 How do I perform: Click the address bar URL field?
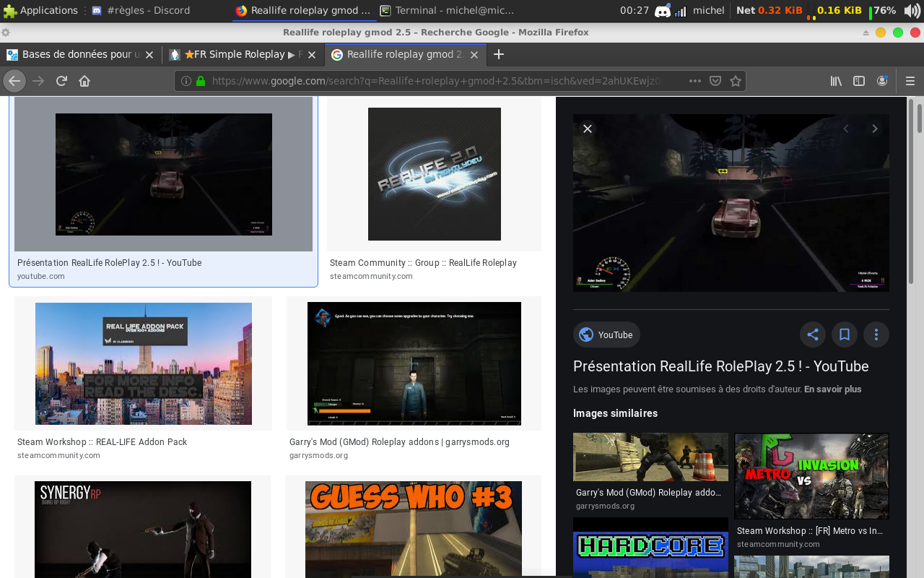(x=437, y=81)
